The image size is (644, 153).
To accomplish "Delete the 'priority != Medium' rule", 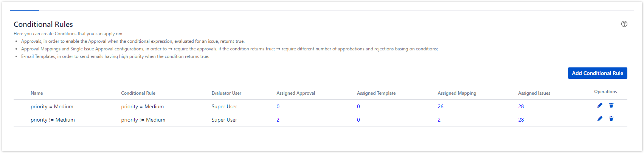I will tap(611, 119).
